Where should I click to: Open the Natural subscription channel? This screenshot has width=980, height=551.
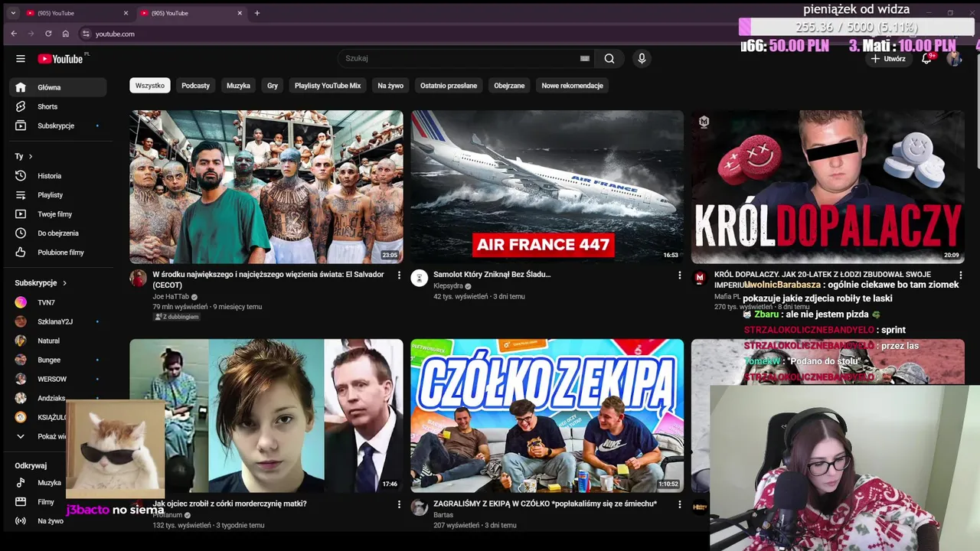coord(58,341)
